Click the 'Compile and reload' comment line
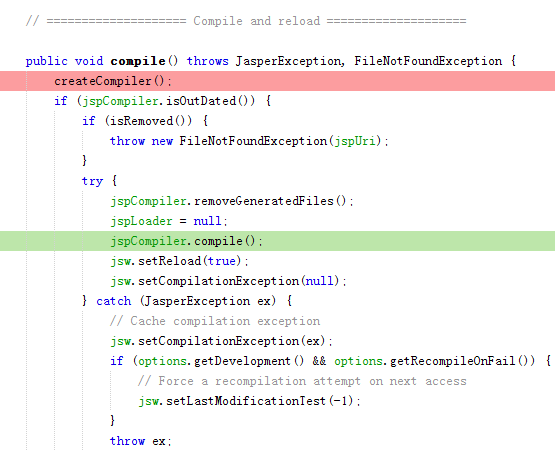Screen dimensions: 555x450 pos(246,21)
